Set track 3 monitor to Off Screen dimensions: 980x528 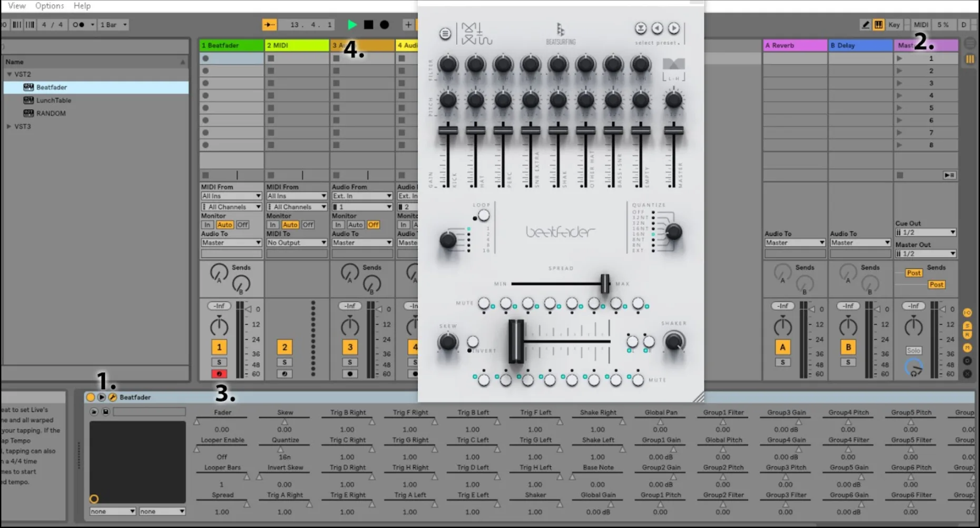374,225
